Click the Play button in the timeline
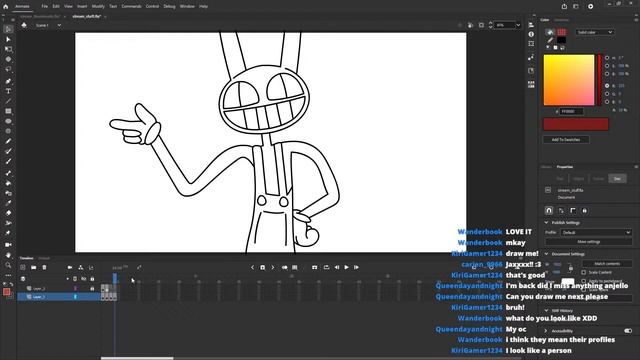The width and height of the screenshot is (640, 360). (x=347, y=267)
